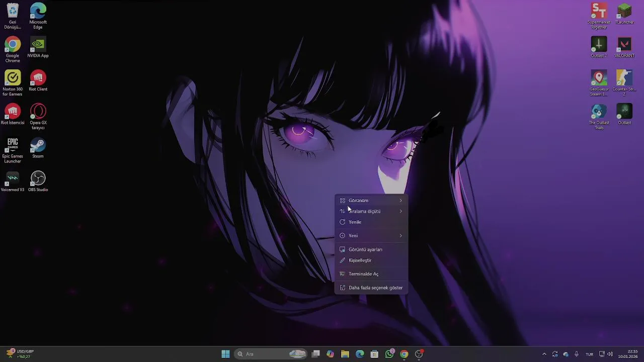
Task: Open OBS Studio from the taskbar
Action: coord(419,354)
